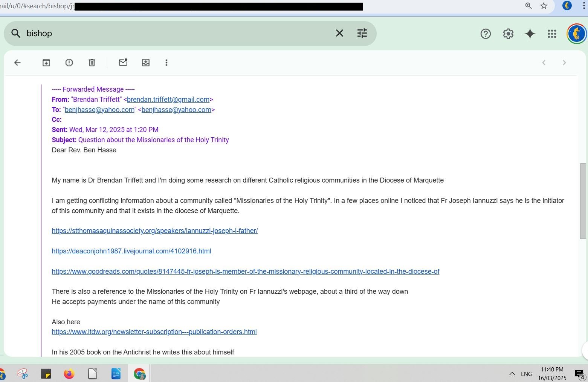Screen dimensions: 588x382
Task: Open the goodreads.com quotes link
Action: [246, 272]
